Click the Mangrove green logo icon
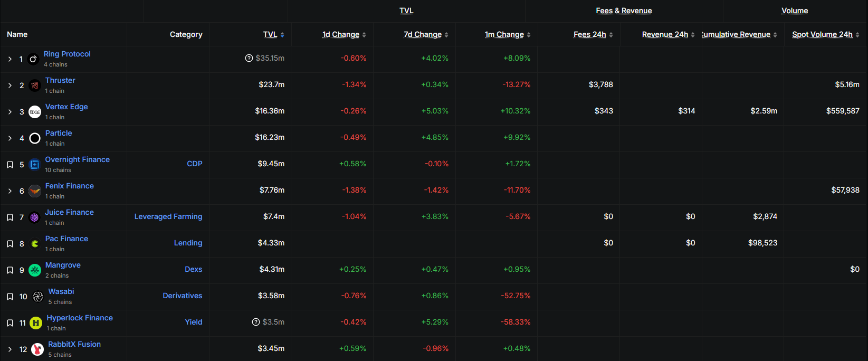Image resolution: width=868 pixels, height=361 pixels. [35, 270]
